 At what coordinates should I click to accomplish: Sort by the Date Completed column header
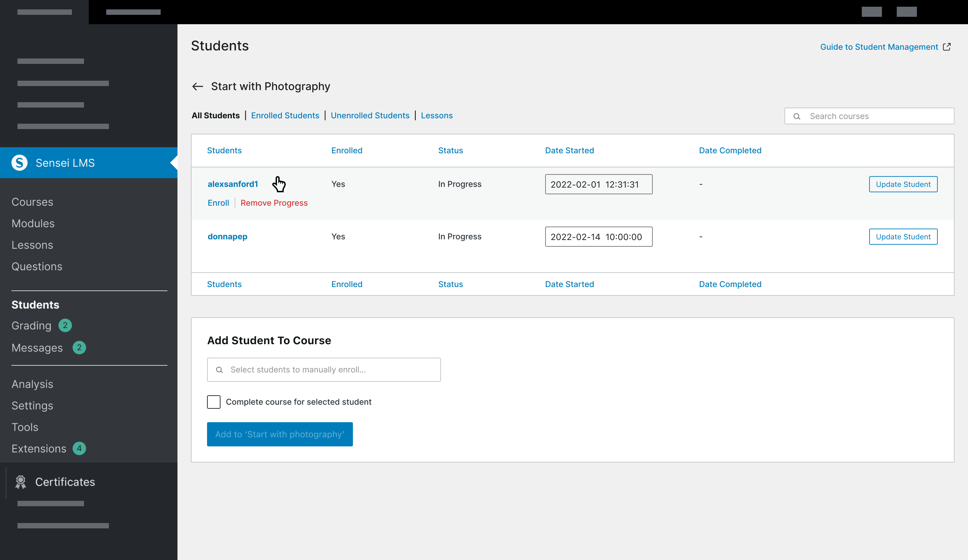pyautogui.click(x=730, y=150)
